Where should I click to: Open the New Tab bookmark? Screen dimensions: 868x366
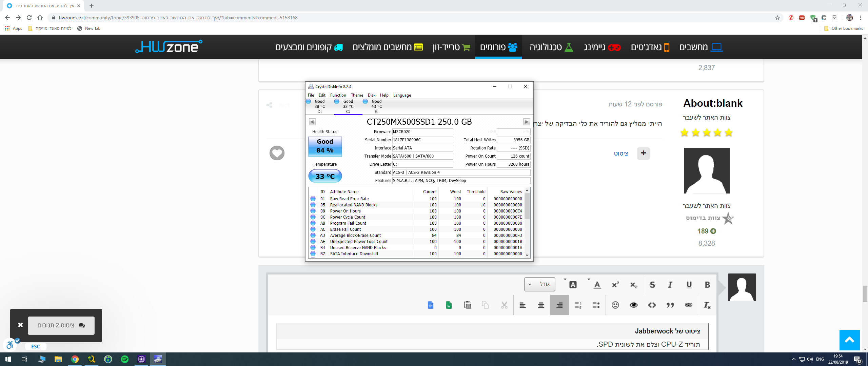[x=89, y=28]
